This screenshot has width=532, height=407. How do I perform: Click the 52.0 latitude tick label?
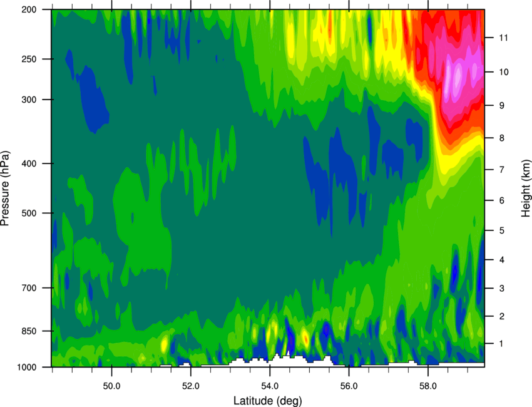[x=191, y=385]
